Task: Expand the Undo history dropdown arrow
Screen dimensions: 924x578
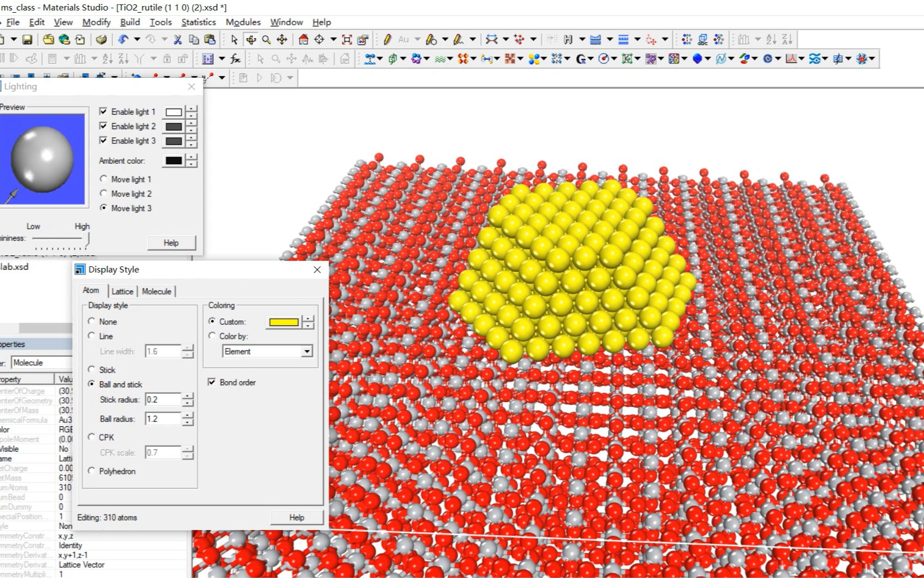Action: [x=137, y=40]
